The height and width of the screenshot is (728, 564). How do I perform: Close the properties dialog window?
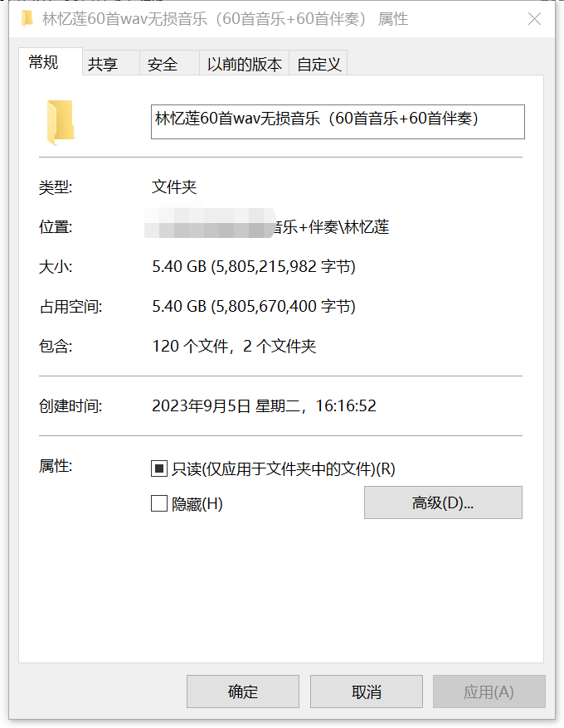point(534,19)
